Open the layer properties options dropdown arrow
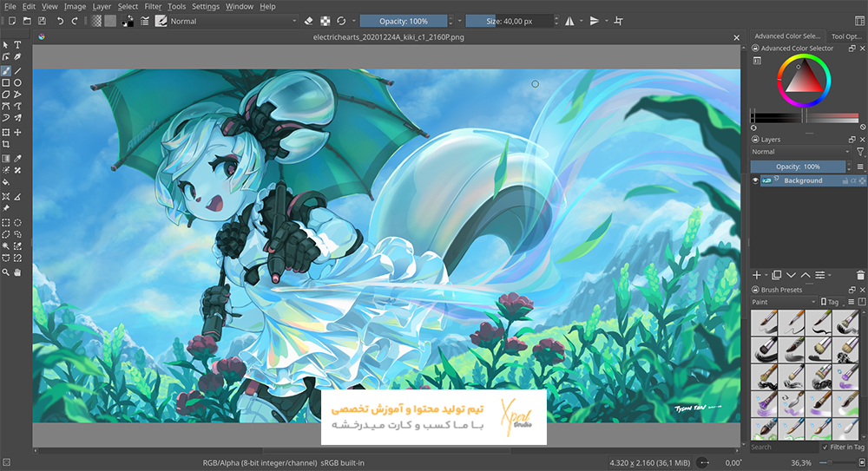 coord(829,276)
